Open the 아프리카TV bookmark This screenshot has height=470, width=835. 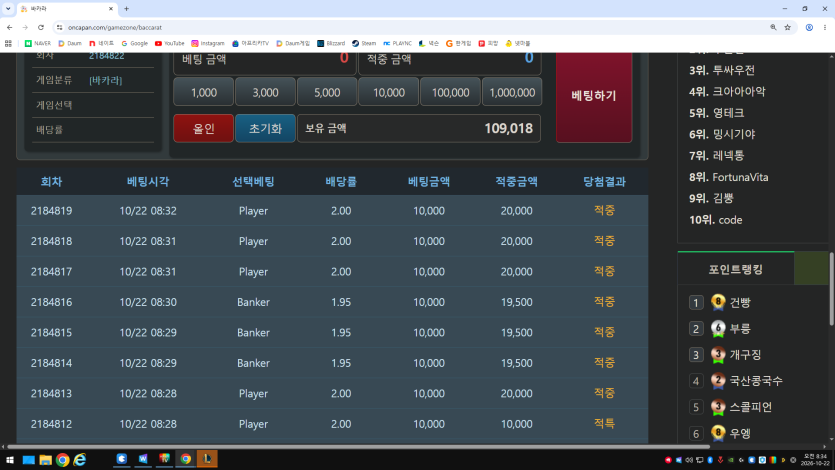pos(250,43)
